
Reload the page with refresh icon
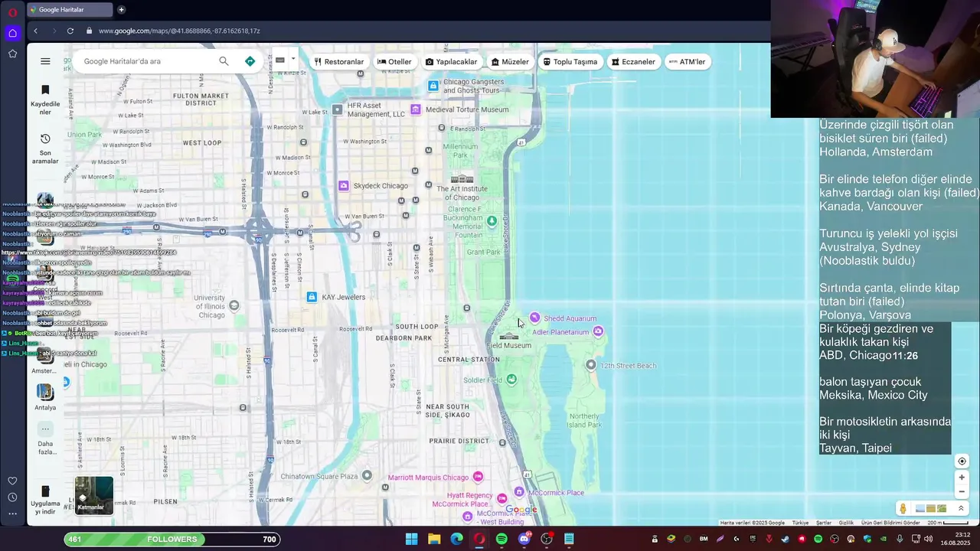[x=70, y=31]
